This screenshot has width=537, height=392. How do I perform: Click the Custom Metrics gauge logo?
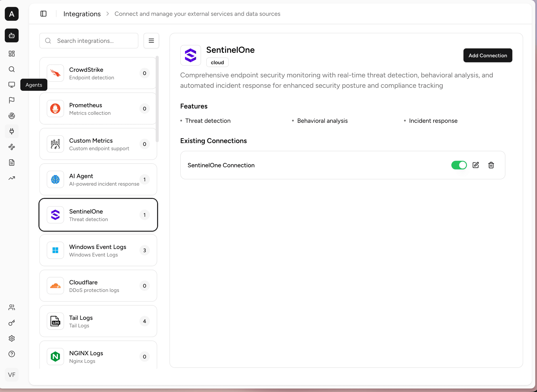[55, 144]
